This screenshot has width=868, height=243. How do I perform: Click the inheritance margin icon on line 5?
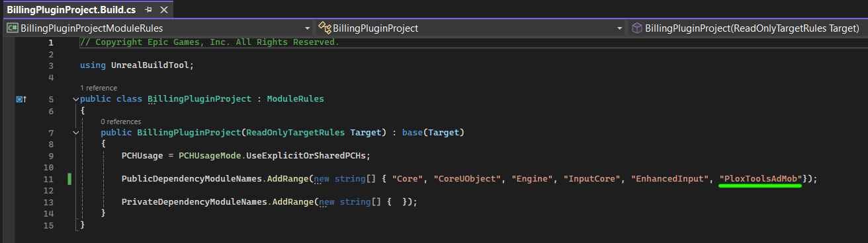pyautogui.click(x=21, y=99)
